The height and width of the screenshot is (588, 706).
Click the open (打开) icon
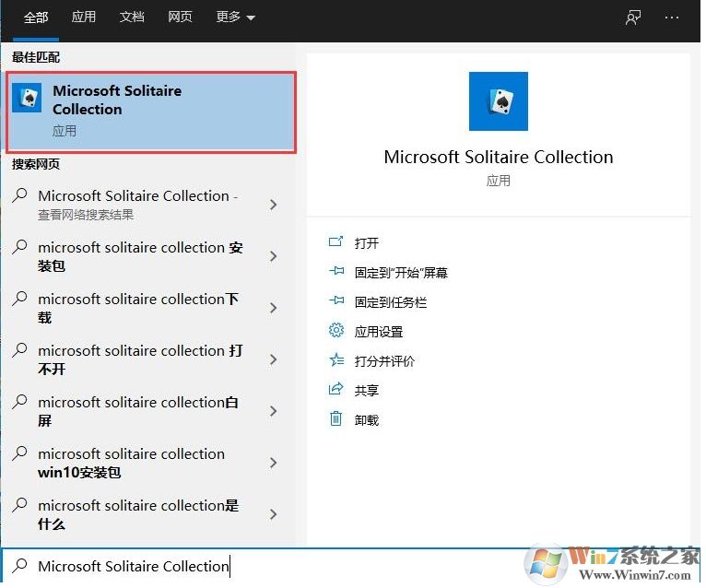click(x=335, y=242)
